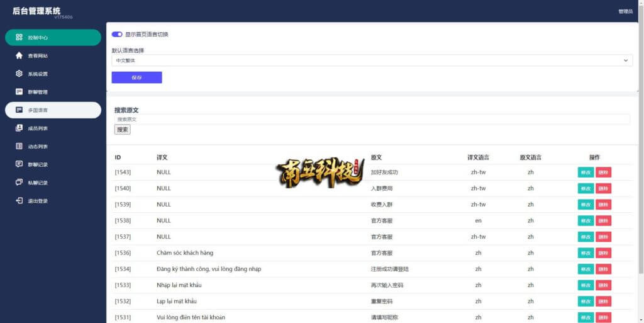644x323 pixels.
Task: Click 删除 on the Chăm sóc khách hàng row
Action: point(603,252)
